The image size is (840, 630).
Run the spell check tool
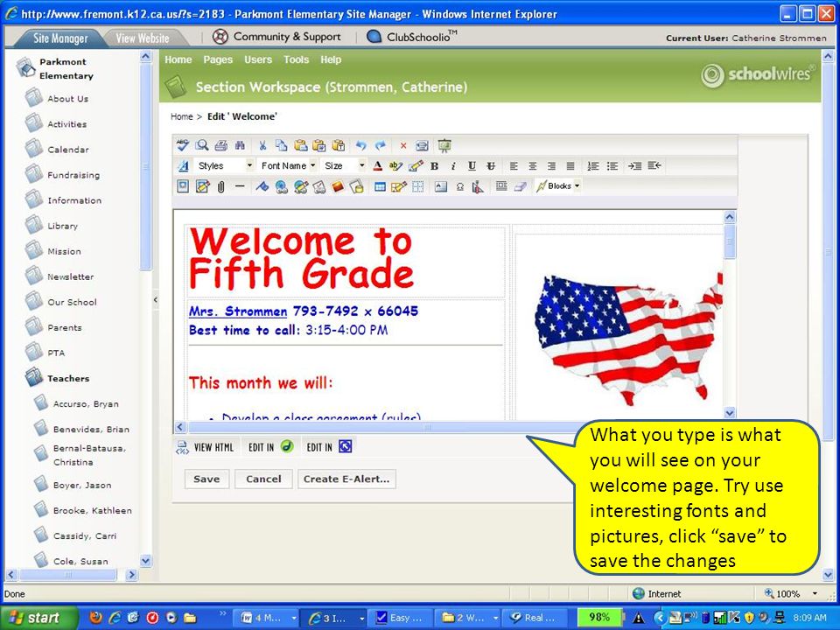pyautogui.click(x=183, y=145)
